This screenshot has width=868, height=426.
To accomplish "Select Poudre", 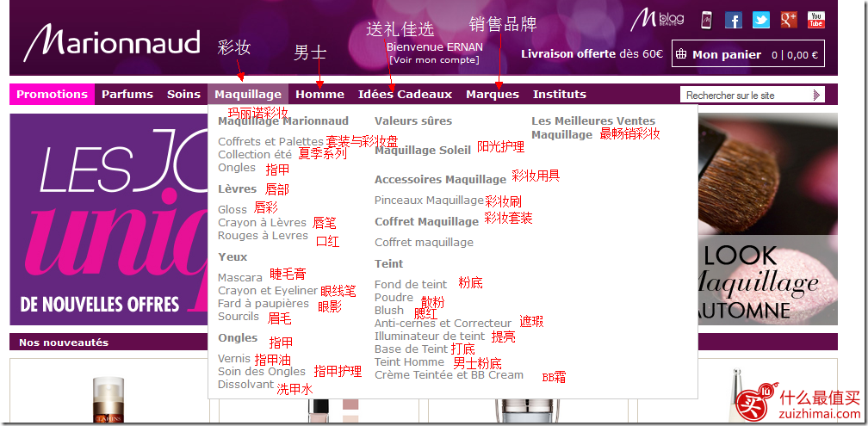I will (x=394, y=297).
